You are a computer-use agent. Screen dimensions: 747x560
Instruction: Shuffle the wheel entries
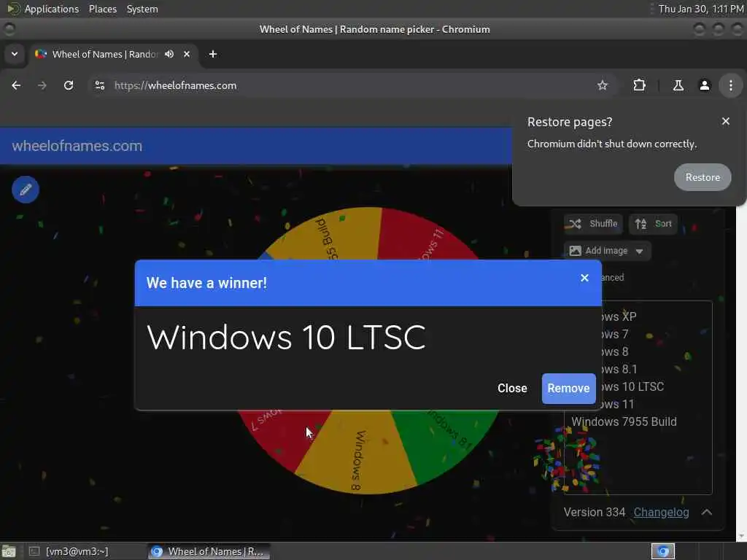click(594, 224)
